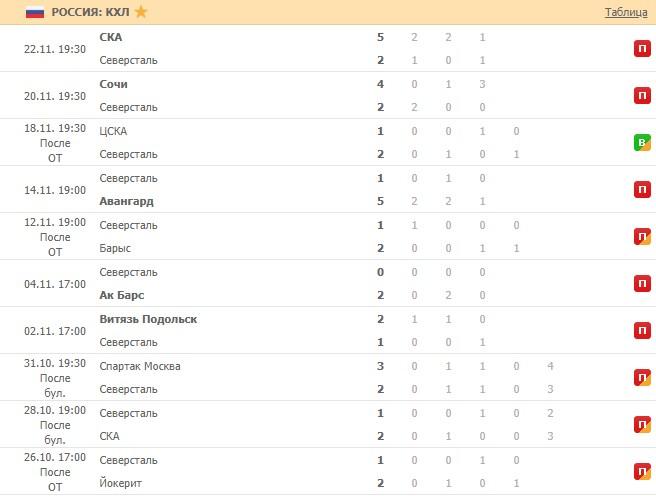Click loss icon for Витязь Подольск match
The image size is (656, 496).
[x=642, y=330]
